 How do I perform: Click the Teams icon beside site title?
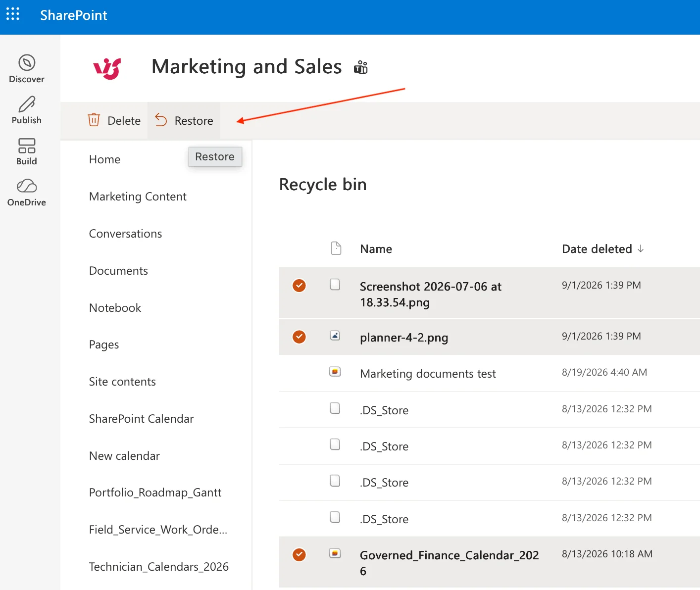click(361, 67)
